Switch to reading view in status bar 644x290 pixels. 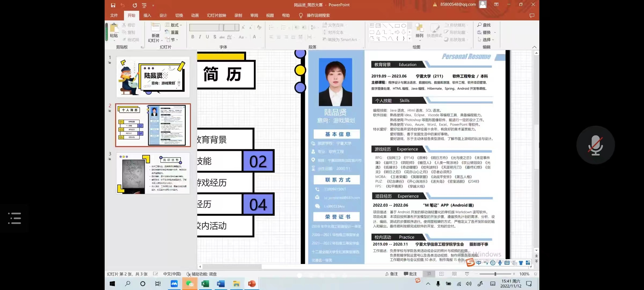point(454,274)
